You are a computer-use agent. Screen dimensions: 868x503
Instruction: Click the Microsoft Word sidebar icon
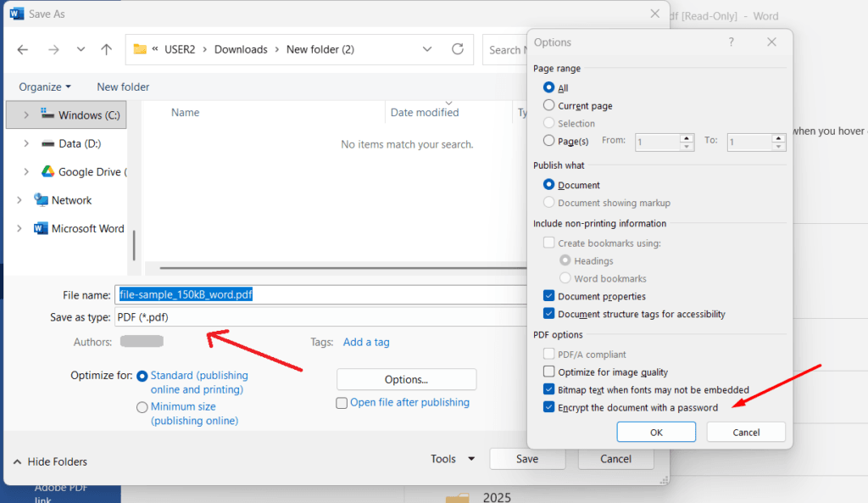pos(41,228)
